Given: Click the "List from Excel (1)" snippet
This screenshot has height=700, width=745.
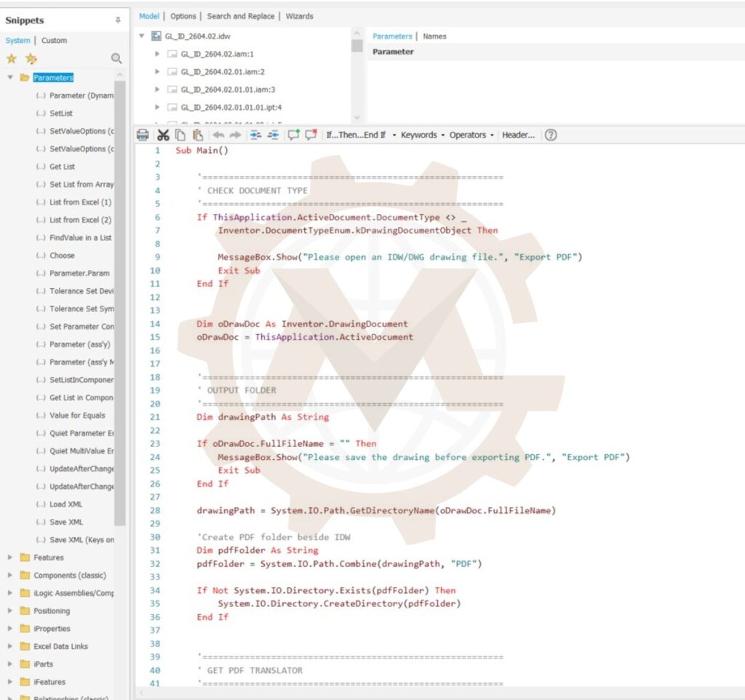Looking at the screenshot, I should [80, 202].
